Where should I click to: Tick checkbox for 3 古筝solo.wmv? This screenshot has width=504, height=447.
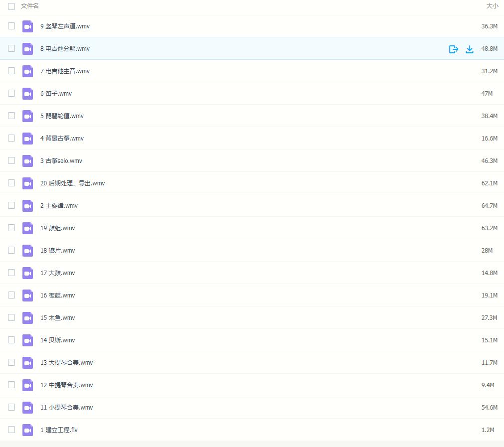coord(11,160)
